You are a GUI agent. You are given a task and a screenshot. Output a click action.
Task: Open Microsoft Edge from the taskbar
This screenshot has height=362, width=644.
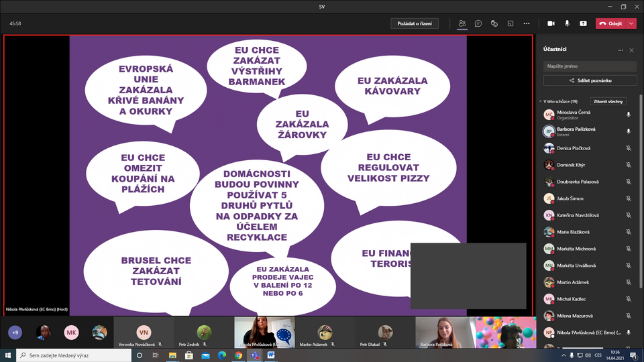tap(222, 355)
